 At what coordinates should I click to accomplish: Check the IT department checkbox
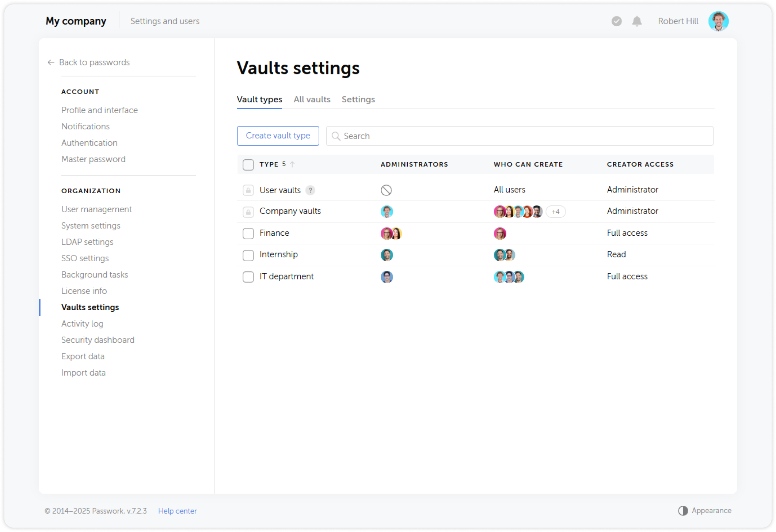point(248,277)
